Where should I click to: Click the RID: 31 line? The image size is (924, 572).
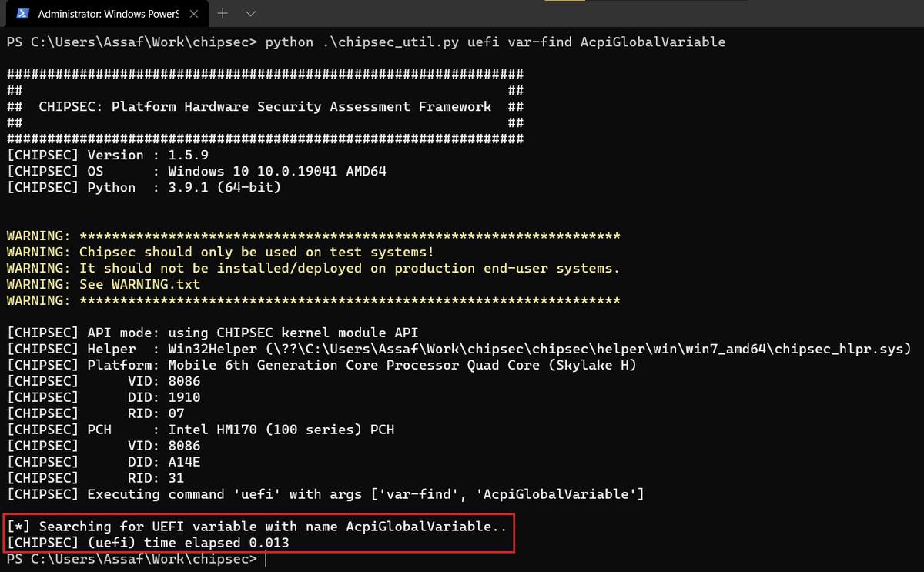(x=95, y=479)
